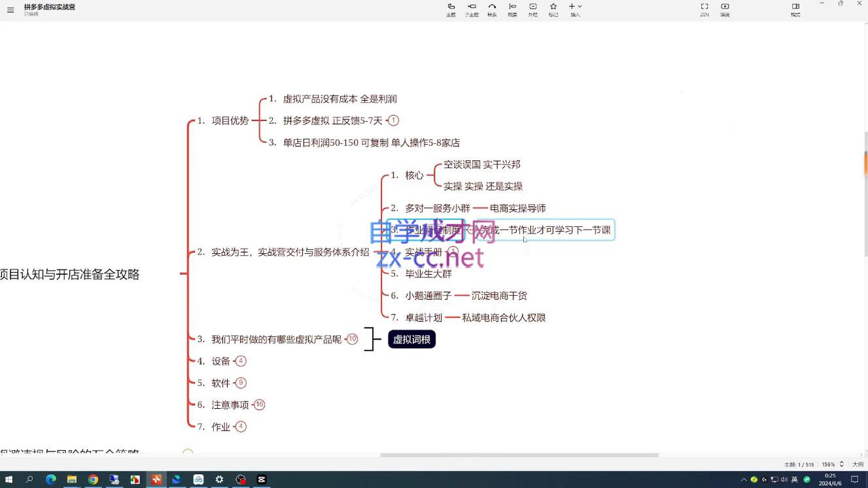Switch to XMind taskbar icon
The height and width of the screenshot is (488, 868).
click(156, 479)
